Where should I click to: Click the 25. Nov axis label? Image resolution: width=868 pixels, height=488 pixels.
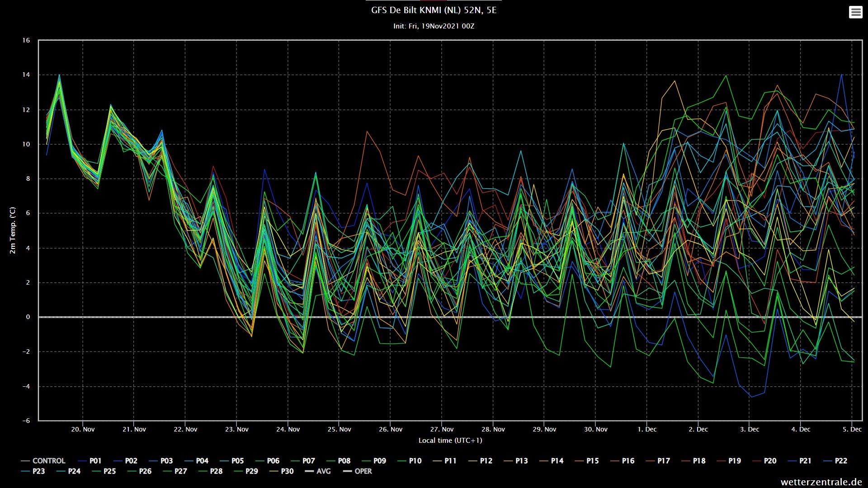pyautogui.click(x=339, y=429)
